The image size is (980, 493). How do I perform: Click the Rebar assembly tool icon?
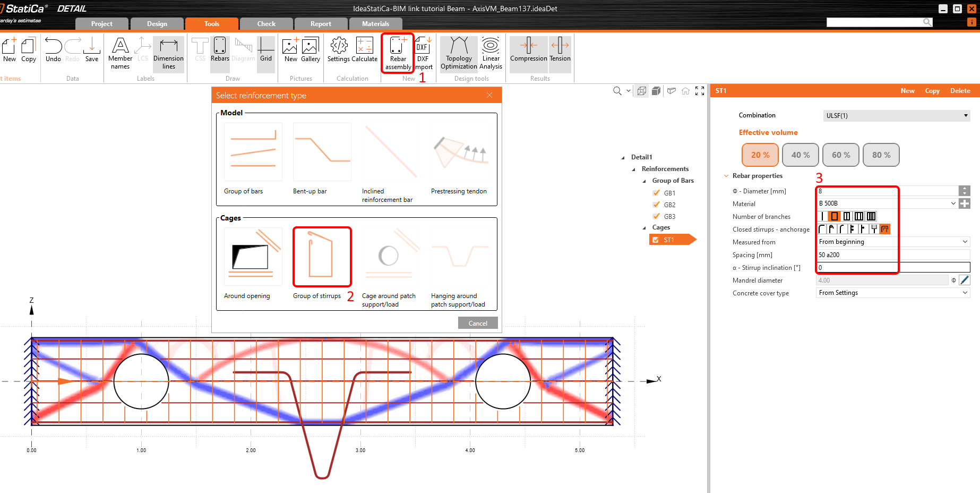[398, 53]
